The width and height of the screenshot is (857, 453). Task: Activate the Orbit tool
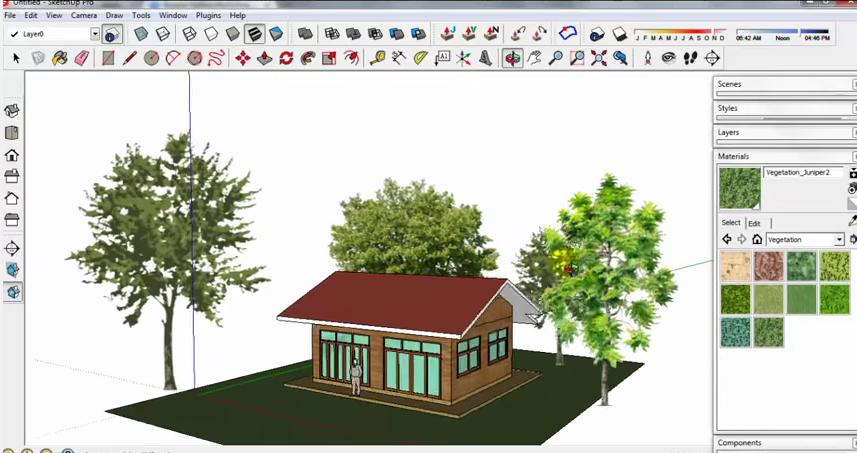(512, 58)
